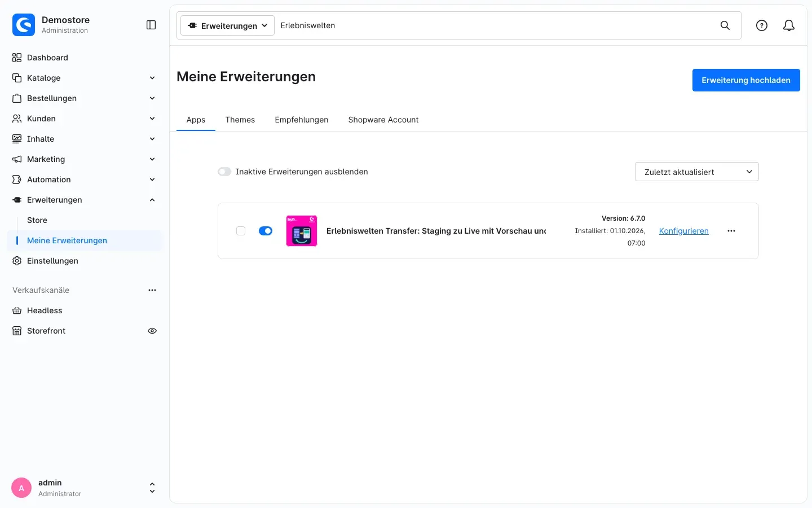The height and width of the screenshot is (508, 812).
Task: Click the Einstellungen gear icon
Action: pyautogui.click(x=17, y=261)
